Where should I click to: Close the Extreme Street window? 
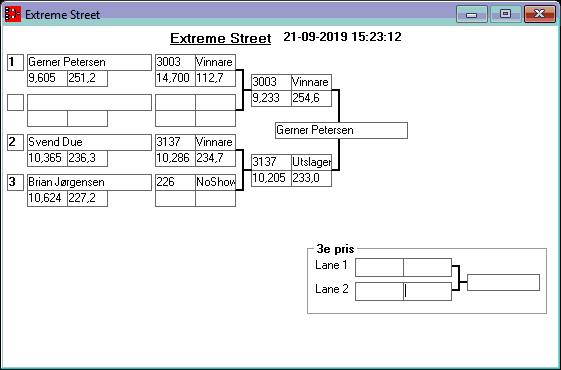coord(540,14)
